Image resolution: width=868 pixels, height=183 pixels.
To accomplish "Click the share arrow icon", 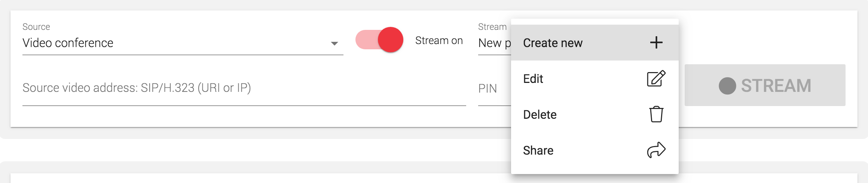I will coord(656,150).
